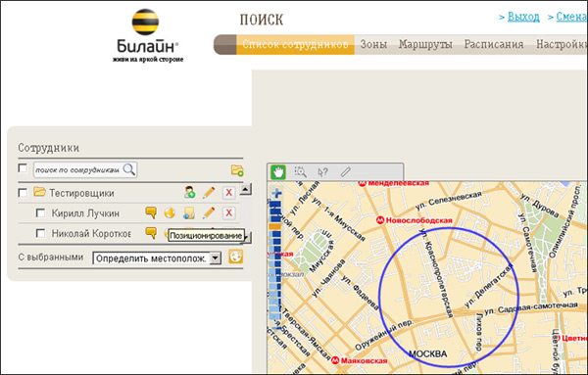
Task: Select the hand pan map tool
Action: [x=278, y=172]
